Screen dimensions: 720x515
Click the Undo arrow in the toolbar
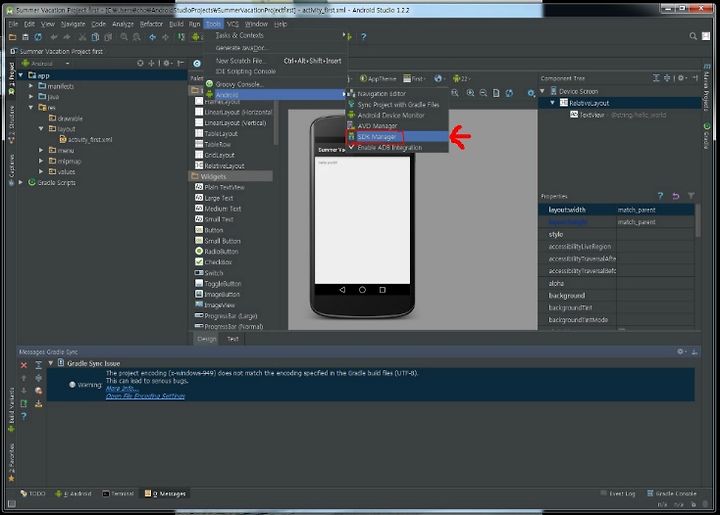pyautogui.click(x=54, y=37)
